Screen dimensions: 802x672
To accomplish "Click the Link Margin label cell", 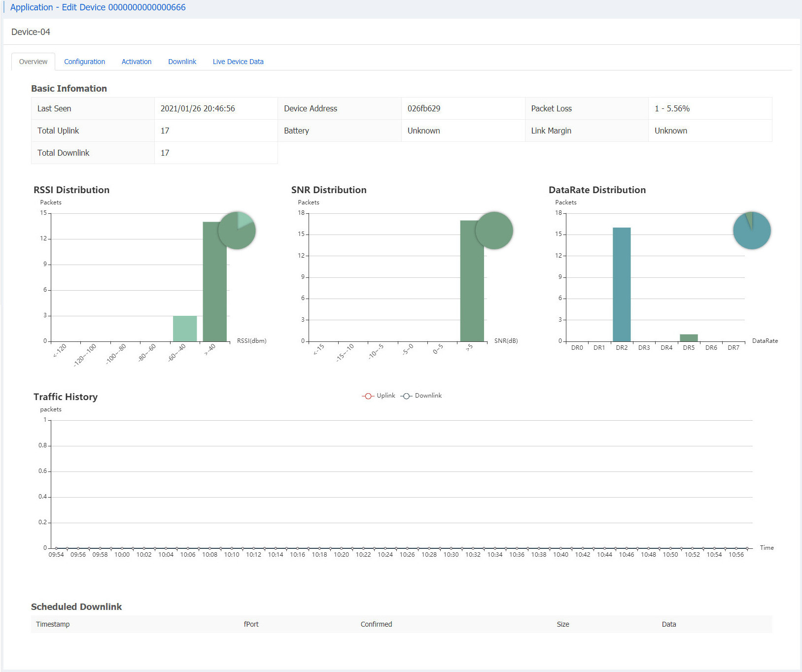I will click(587, 131).
